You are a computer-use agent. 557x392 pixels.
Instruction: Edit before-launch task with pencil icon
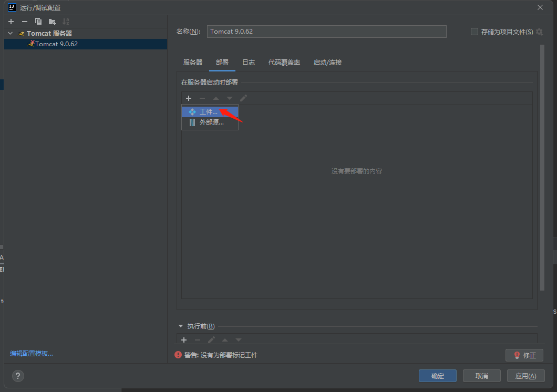[211, 340]
